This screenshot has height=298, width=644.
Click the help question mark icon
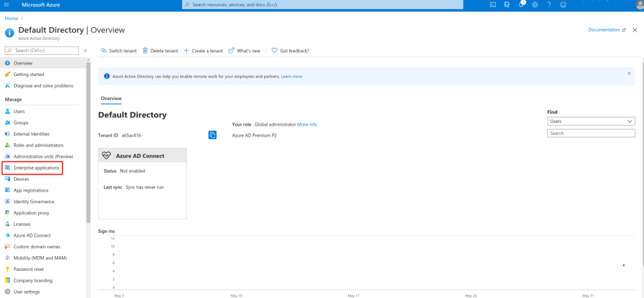(x=549, y=5)
